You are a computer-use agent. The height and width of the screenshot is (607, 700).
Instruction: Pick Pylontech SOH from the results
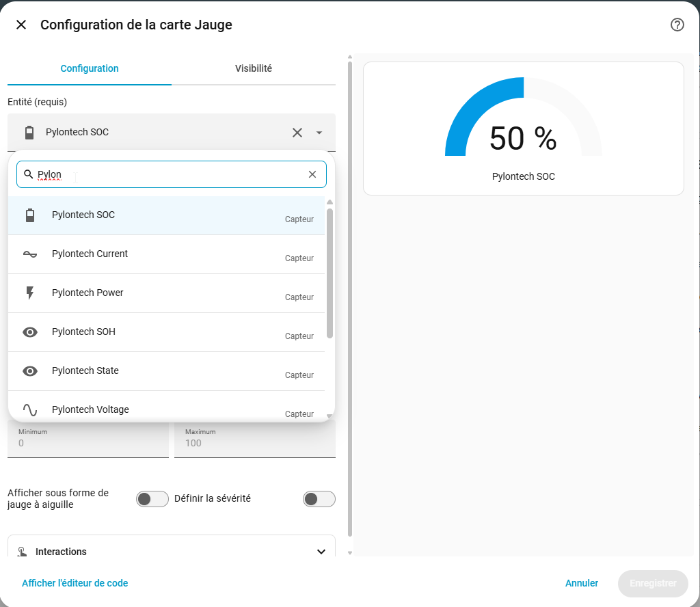pos(166,332)
